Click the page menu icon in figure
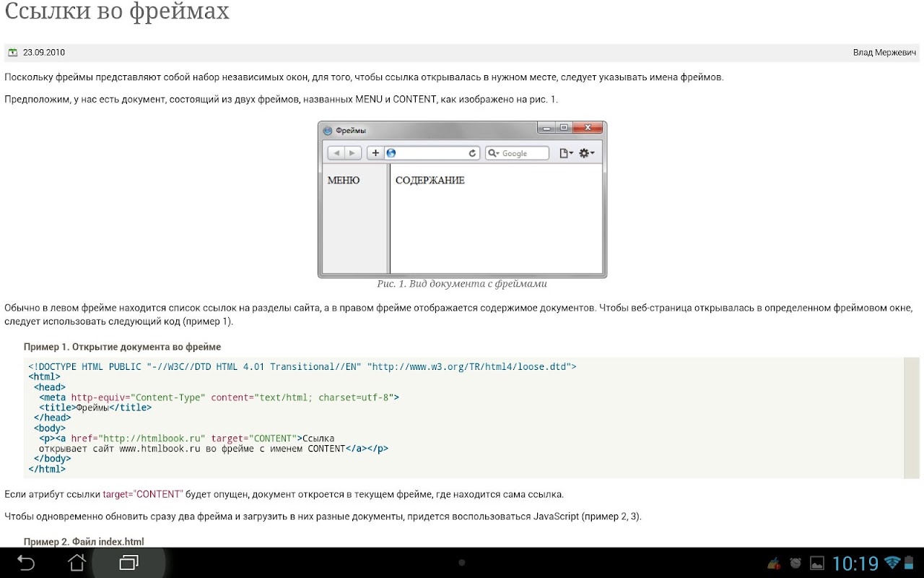The width and height of the screenshot is (924, 578). point(566,153)
